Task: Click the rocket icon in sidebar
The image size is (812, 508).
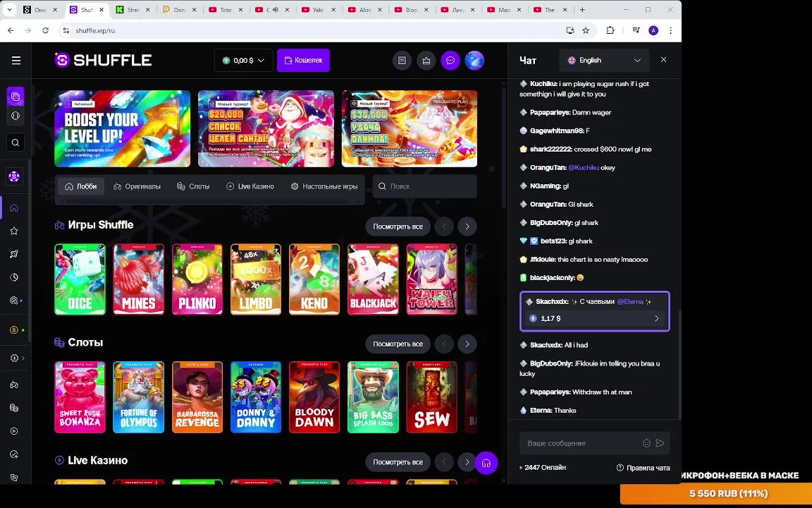Action: [x=14, y=254]
